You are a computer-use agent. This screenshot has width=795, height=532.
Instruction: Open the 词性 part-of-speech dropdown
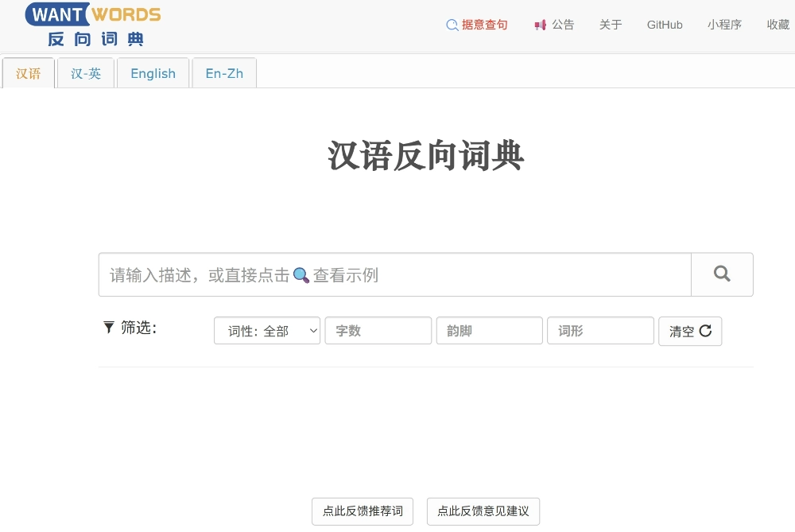267,331
